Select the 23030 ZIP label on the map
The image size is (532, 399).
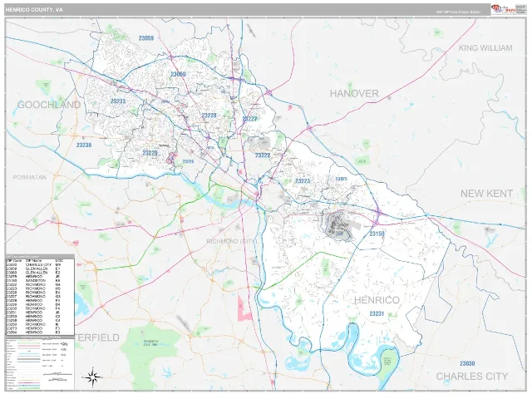click(x=467, y=363)
